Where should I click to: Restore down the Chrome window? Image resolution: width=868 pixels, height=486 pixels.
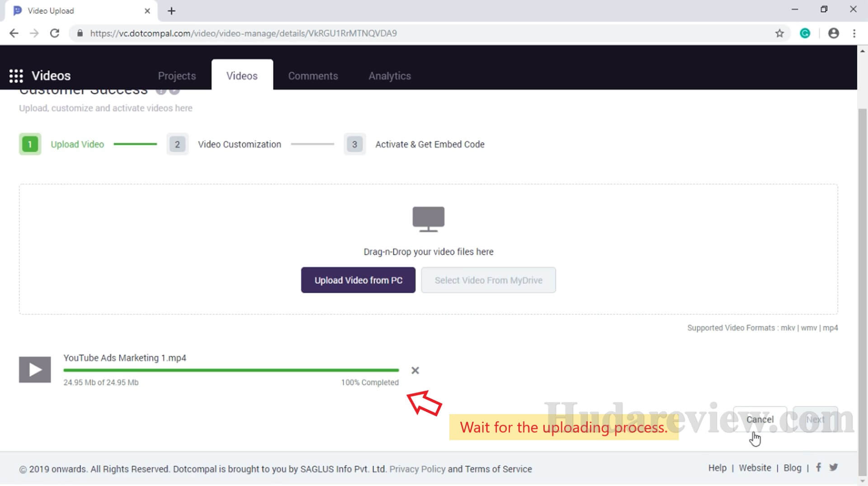[824, 9]
